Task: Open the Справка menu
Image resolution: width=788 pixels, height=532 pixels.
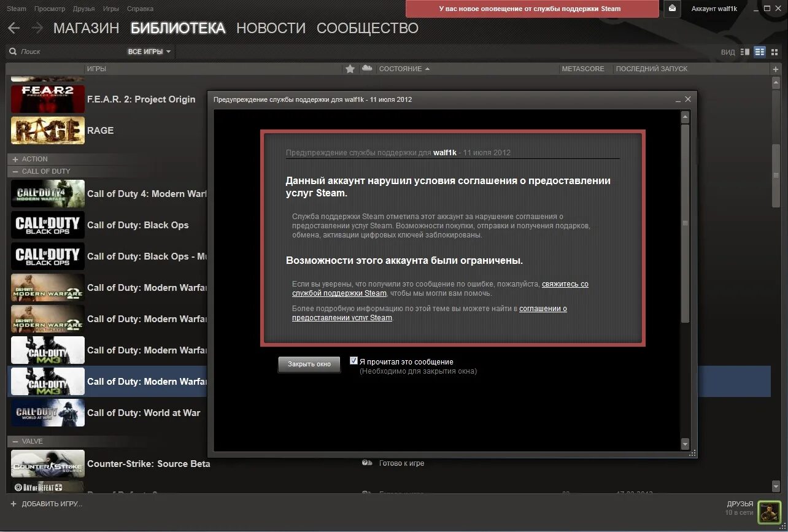Action: [140, 9]
